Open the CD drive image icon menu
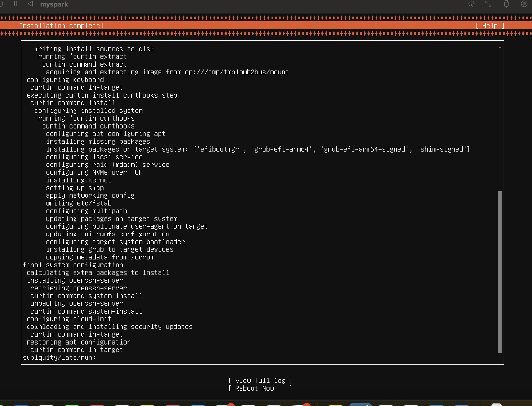The image size is (532, 406). pos(524,4)
